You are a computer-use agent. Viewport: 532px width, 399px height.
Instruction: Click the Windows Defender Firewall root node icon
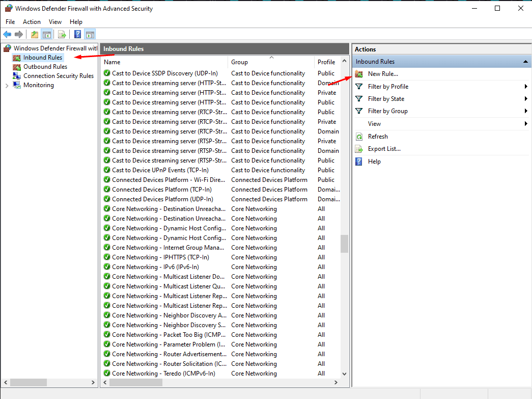tap(7, 48)
